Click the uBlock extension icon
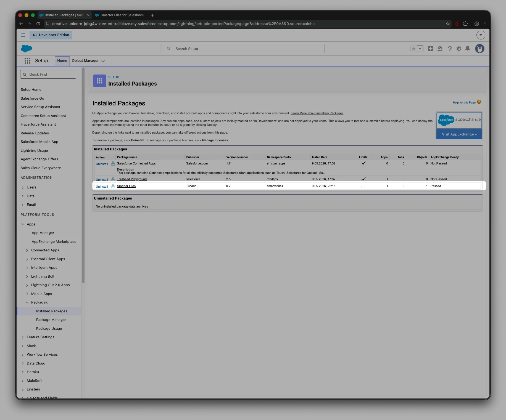 (x=457, y=24)
